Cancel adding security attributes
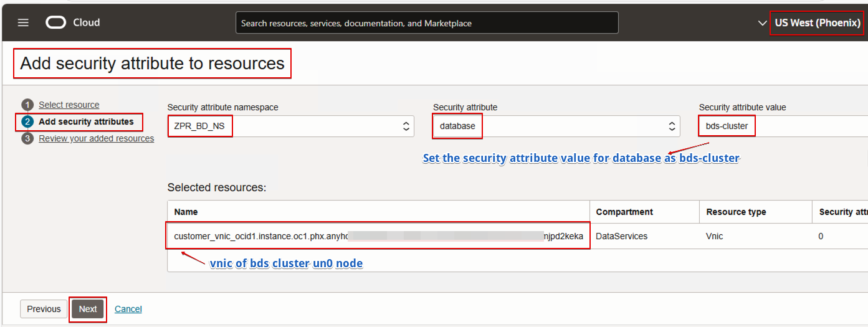868x327 pixels. [x=128, y=309]
